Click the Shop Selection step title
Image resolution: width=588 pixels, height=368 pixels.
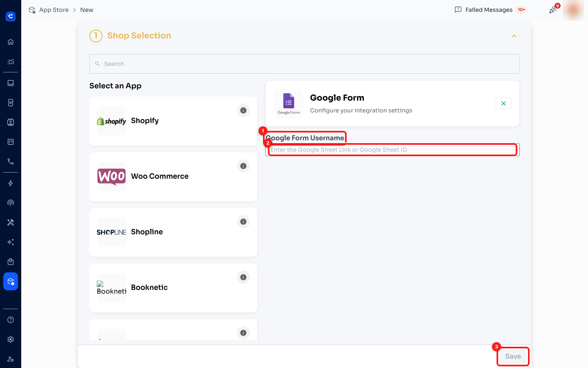click(x=139, y=36)
